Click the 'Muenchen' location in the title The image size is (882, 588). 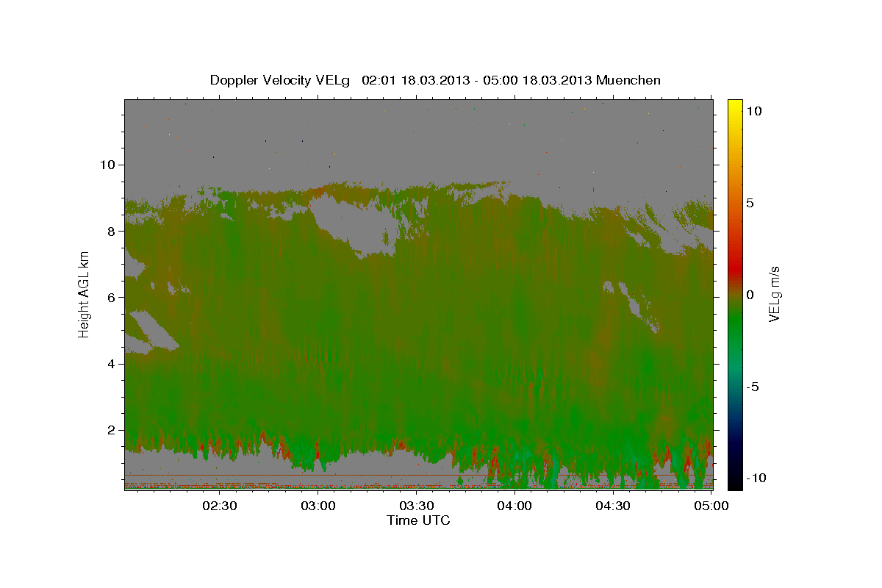[629, 80]
